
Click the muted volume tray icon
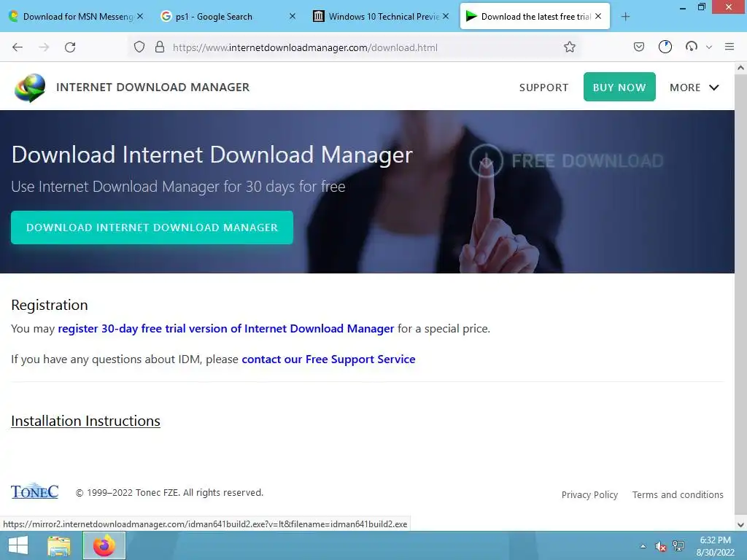[x=660, y=547]
